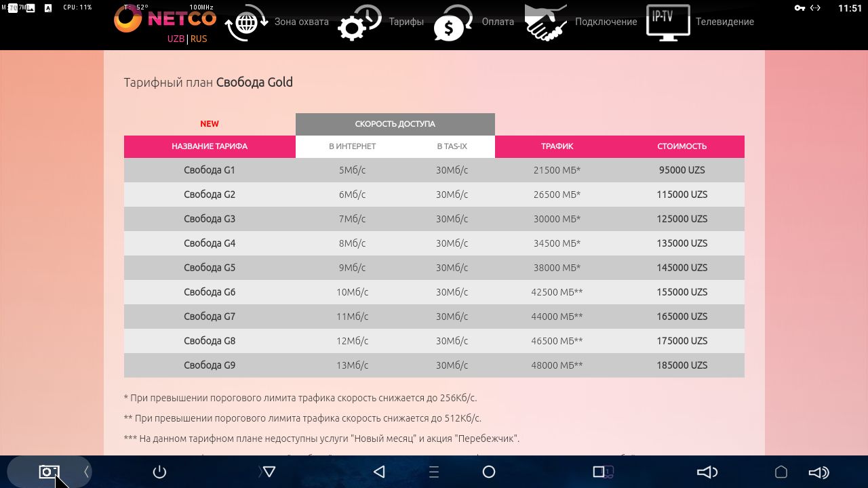This screenshot has height=488, width=868.
Task: Click the gear and clock tariffs icon
Action: 359,23
